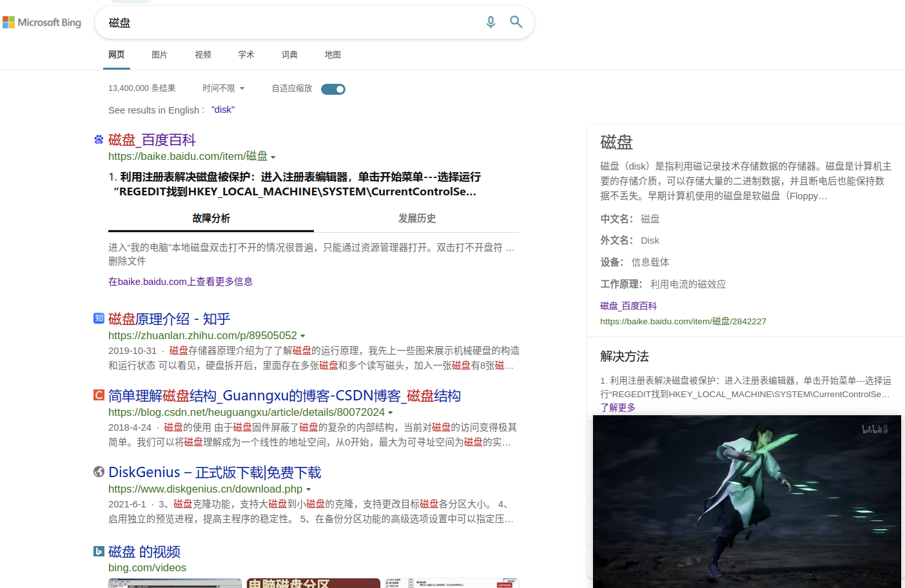Click the CSDN red favicon icon

coord(99,395)
